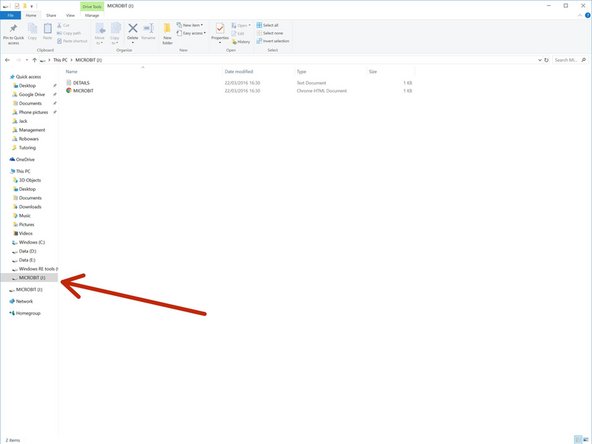Switch to the Share tab

[51, 15]
